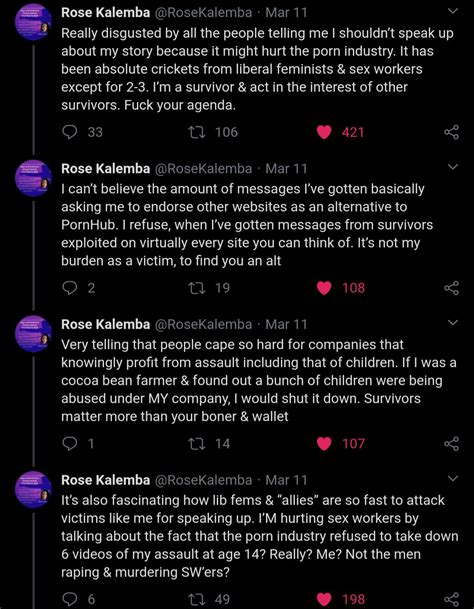Open dropdown caret on first tweet

[453, 12]
